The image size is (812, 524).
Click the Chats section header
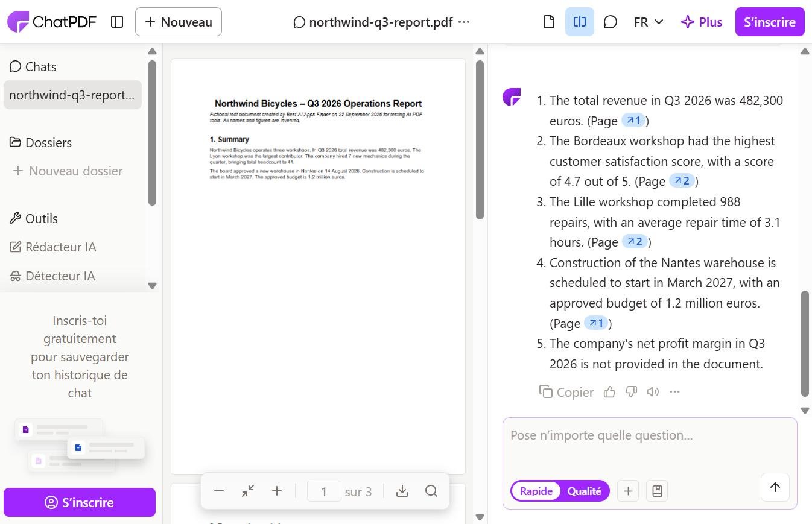click(33, 66)
